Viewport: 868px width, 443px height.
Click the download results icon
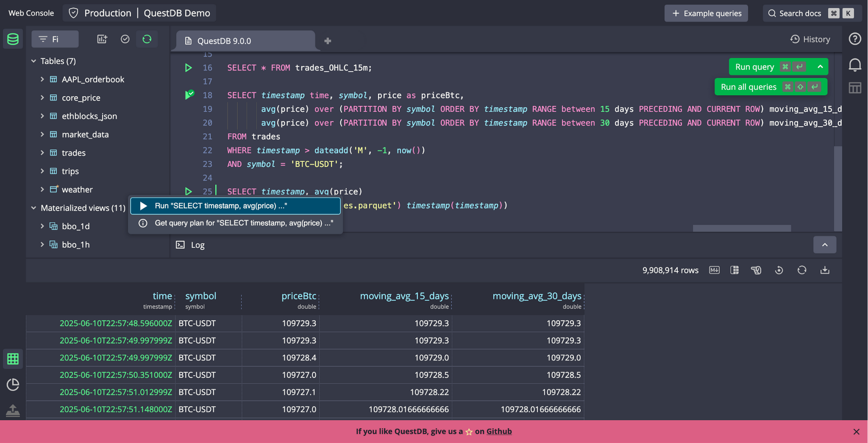tap(825, 270)
